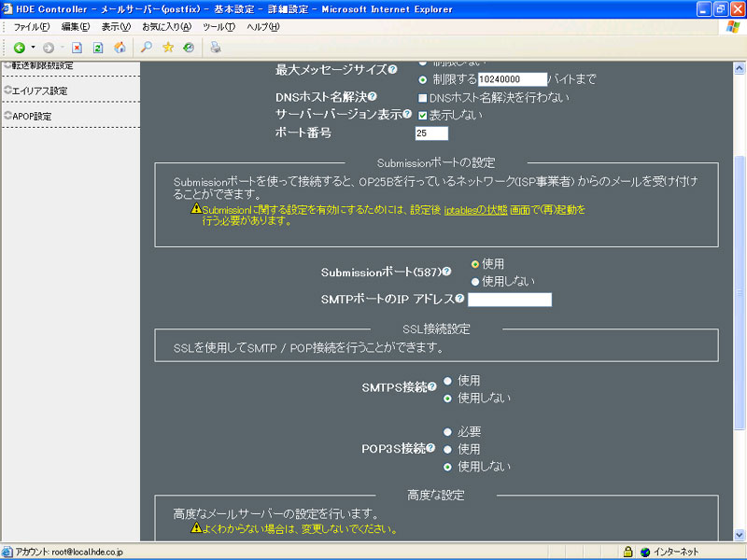The width and height of the screenshot is (747, 560).
Task: Click the エイリアス設定 bullet icon
Action: coord(7,90)
